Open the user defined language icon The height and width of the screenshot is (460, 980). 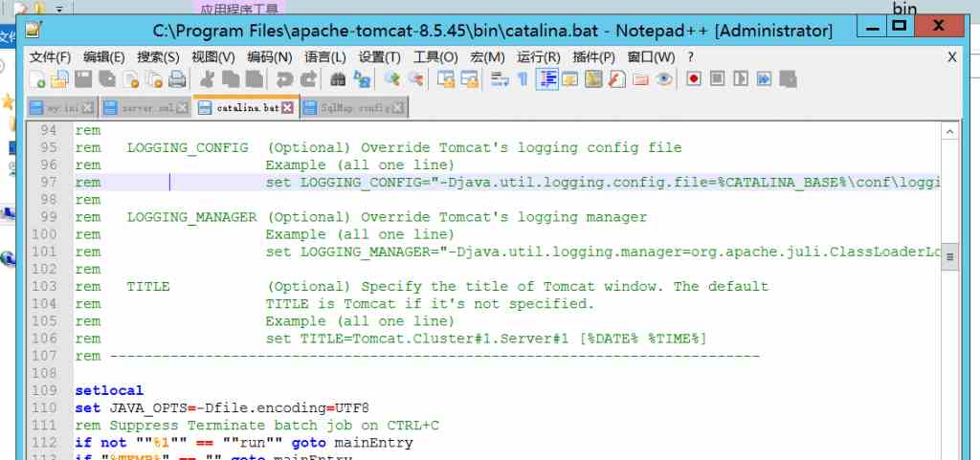click(570, 79)
